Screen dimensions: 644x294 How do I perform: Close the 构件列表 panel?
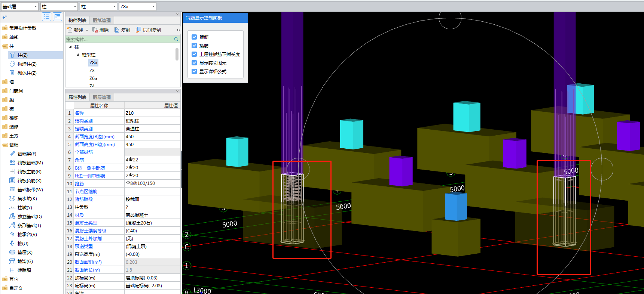[177, 14]
